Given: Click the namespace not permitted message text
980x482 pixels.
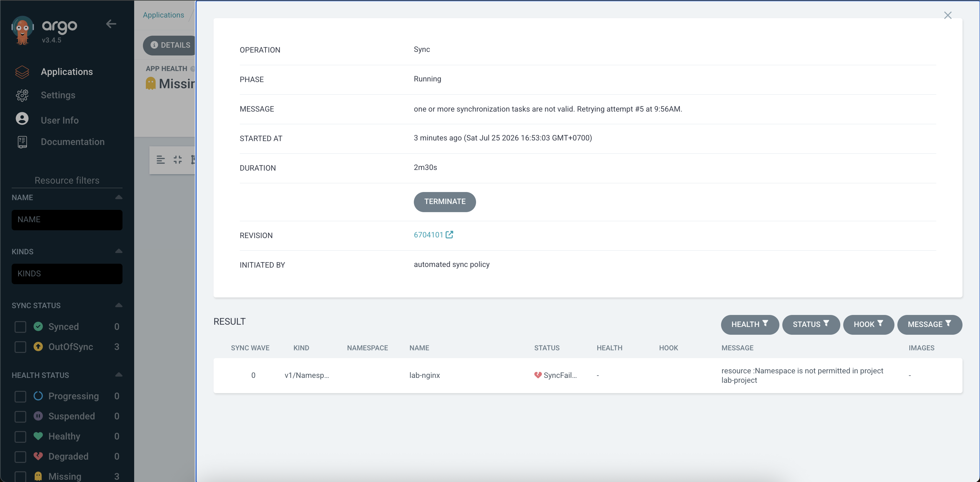Looking at the screenshot, I should pos(802,375).
